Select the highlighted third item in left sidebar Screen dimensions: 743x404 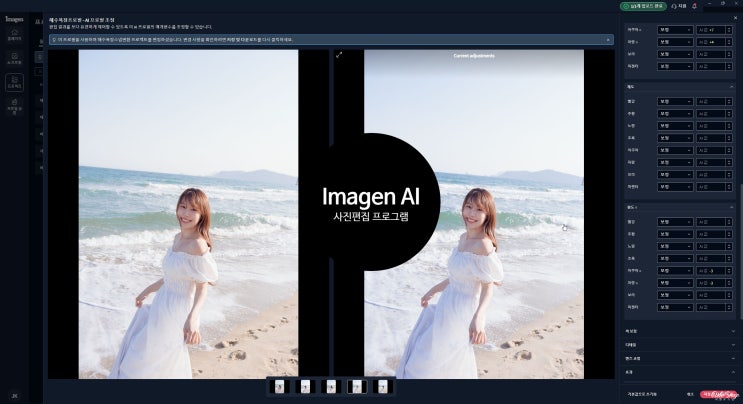(14, 82)
